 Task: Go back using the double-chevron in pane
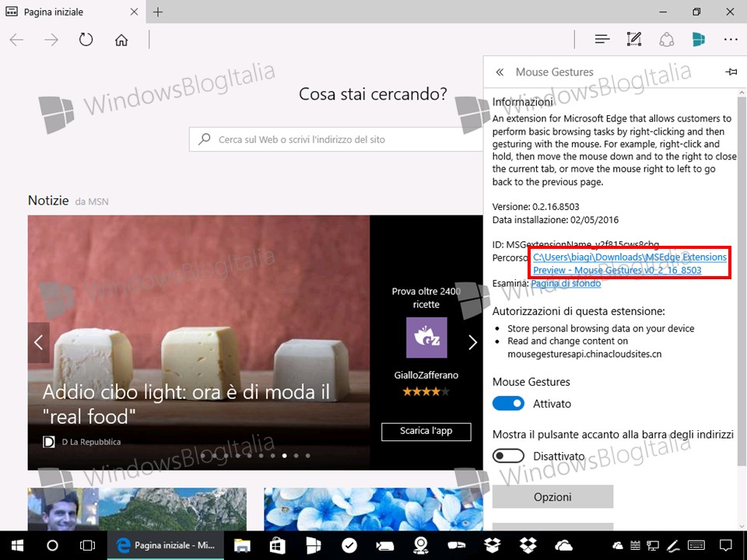pos(500,72)
